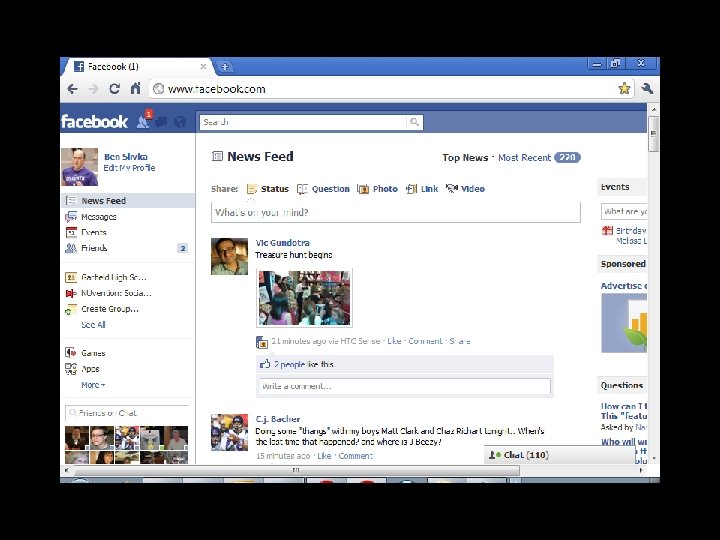The width and height of the screenshot is (720, 540).
Task: Click the News Feed heading icon
Action: 217,157
